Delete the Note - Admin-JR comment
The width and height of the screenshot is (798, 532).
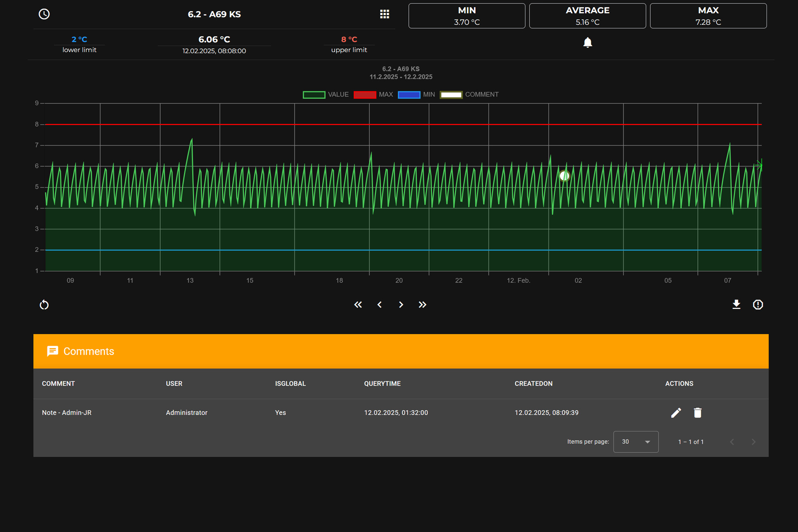697,413
